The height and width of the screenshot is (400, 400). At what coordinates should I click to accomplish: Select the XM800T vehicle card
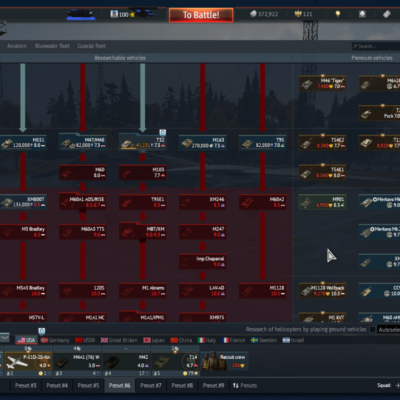(23, 202)
